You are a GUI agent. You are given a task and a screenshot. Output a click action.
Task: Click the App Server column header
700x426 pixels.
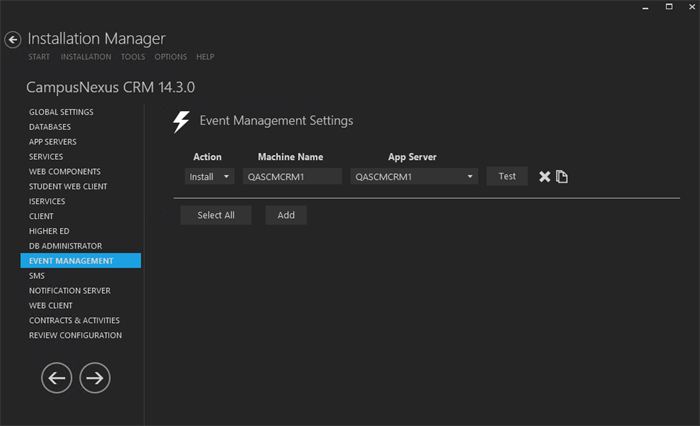coord(412,157)
